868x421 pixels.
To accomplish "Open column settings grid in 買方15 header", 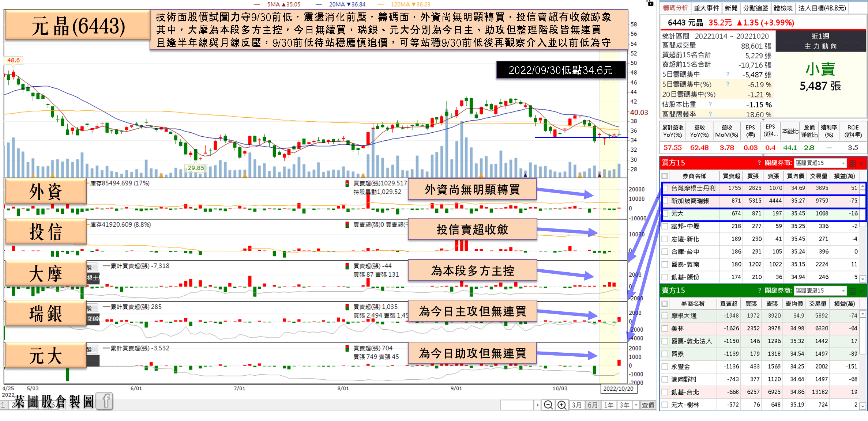I will coord(853,163).
